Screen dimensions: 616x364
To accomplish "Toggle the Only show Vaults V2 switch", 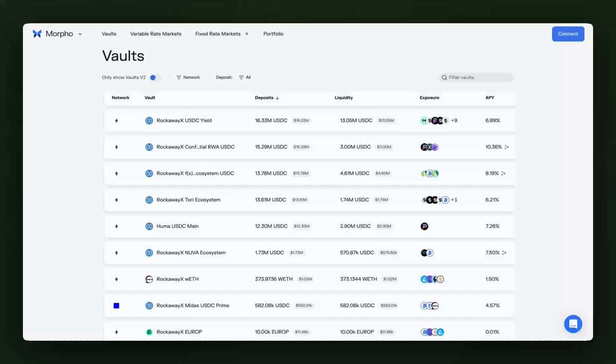I will tap(155, 78).
